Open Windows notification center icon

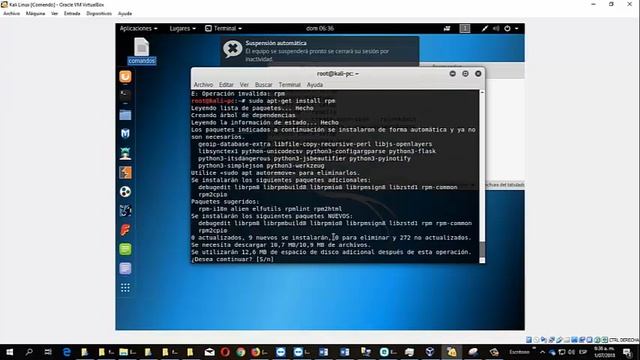pyautogui.click(x=627, y=352)
